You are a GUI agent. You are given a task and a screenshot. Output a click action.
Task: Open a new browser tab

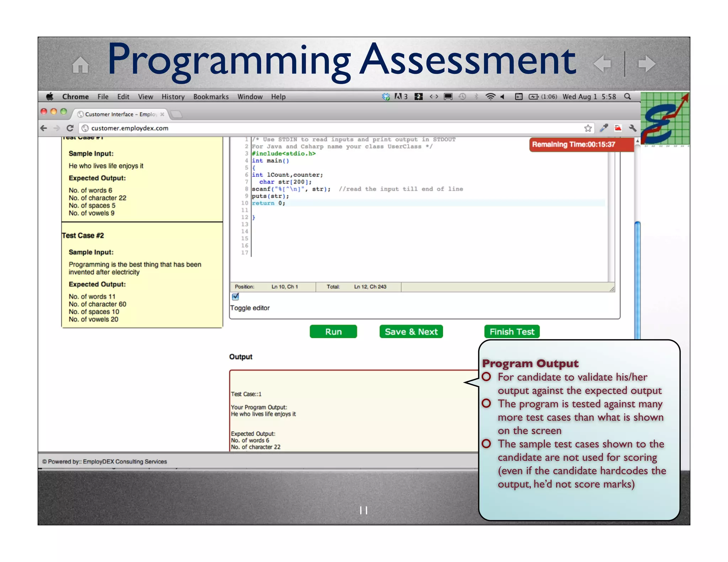pos(176,114)
